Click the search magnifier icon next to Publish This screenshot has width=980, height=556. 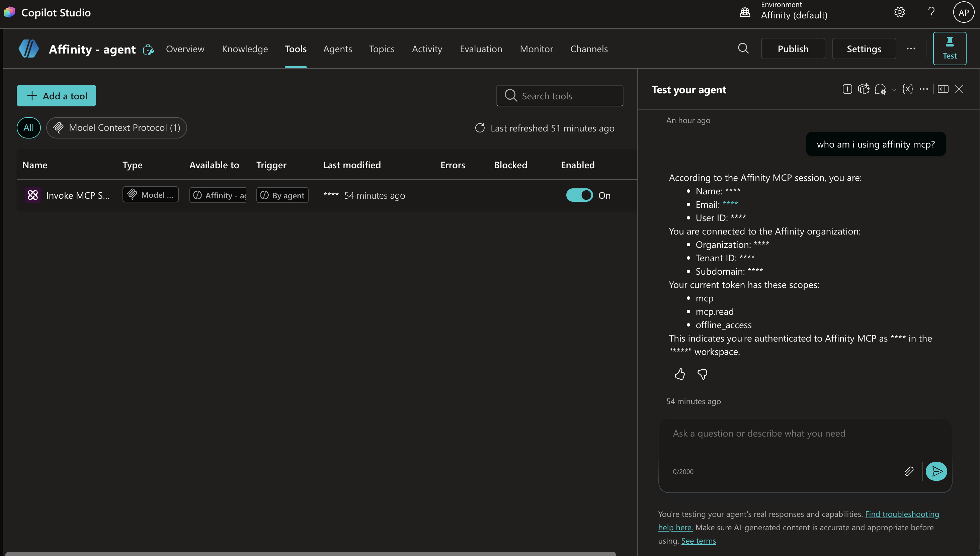point(743,49)
